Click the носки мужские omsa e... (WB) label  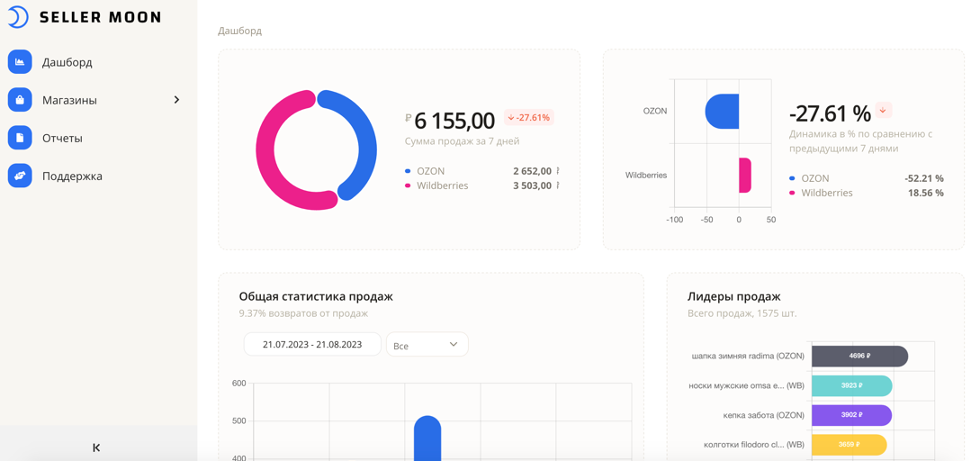pyautogui.click(x=748, y=386)
